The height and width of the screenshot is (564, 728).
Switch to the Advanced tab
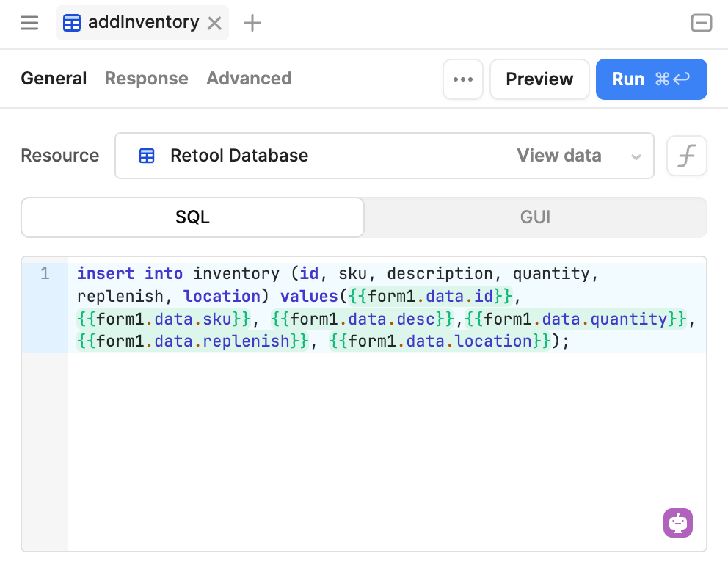coord(249,79)
